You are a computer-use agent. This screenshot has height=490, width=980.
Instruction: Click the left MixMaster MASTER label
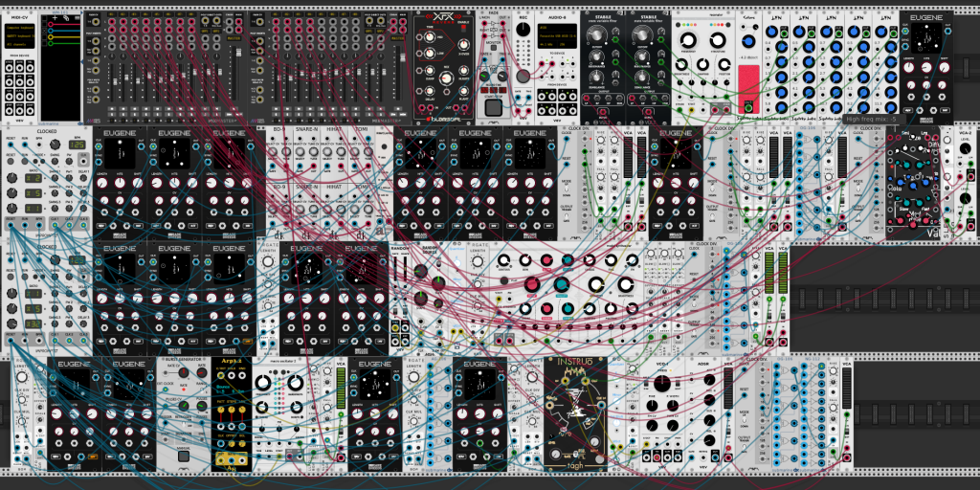(x=234, y=38)
